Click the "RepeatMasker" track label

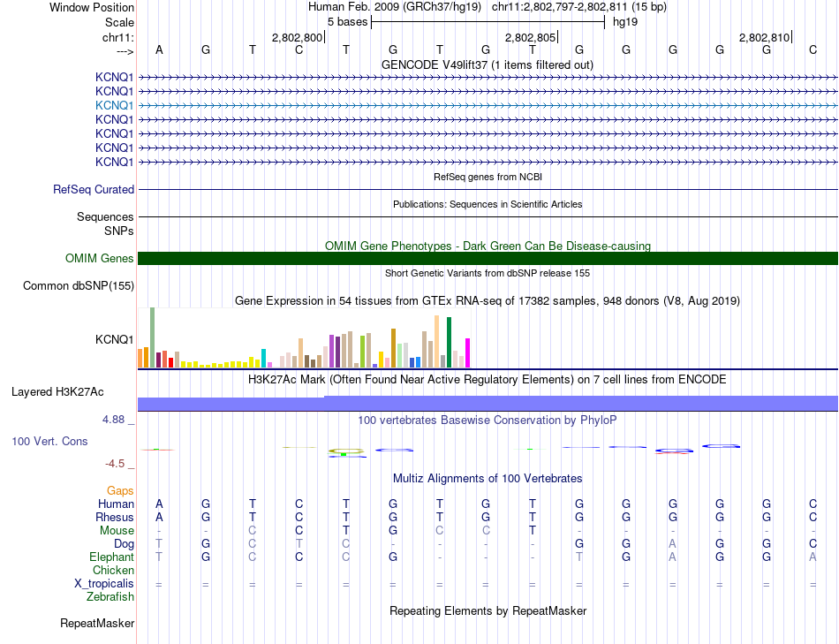point(97,623)
